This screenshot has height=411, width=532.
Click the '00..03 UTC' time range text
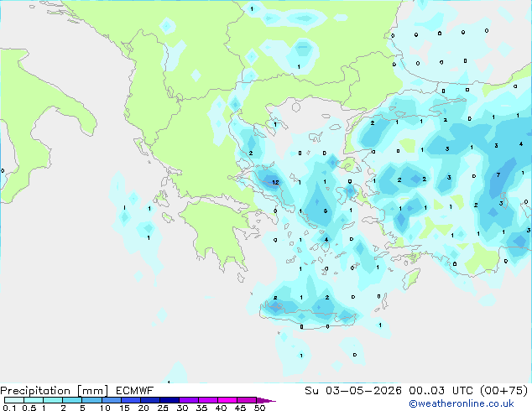(x=441, y=391)
